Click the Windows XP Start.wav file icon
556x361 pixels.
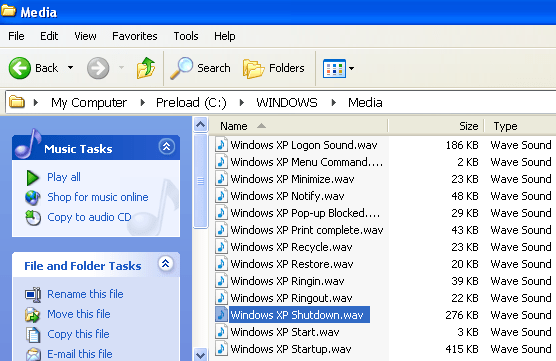click(x=221, y=332)
